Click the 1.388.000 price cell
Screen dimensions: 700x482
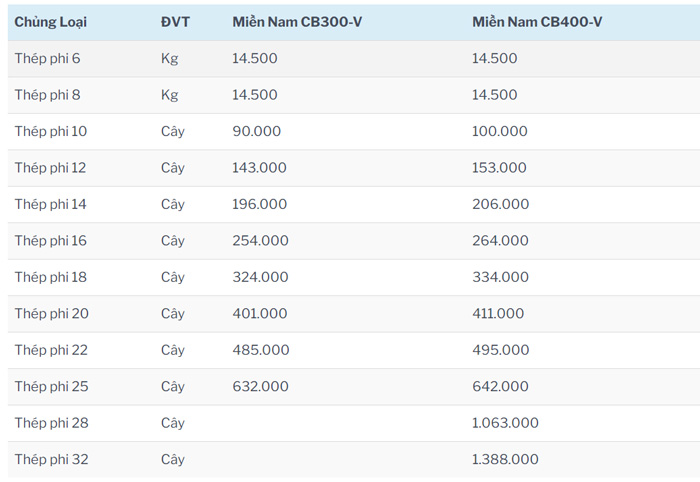(x=505, y=460)
